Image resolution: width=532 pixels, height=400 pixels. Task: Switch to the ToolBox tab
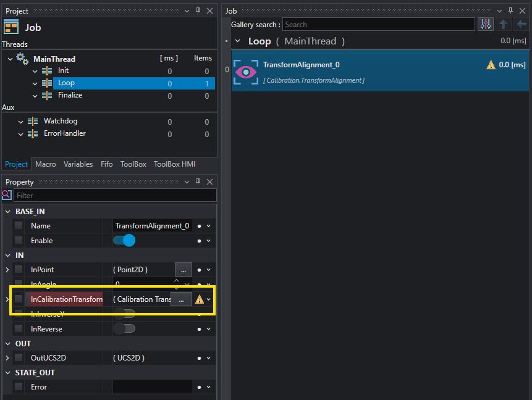tap(133, 164)
